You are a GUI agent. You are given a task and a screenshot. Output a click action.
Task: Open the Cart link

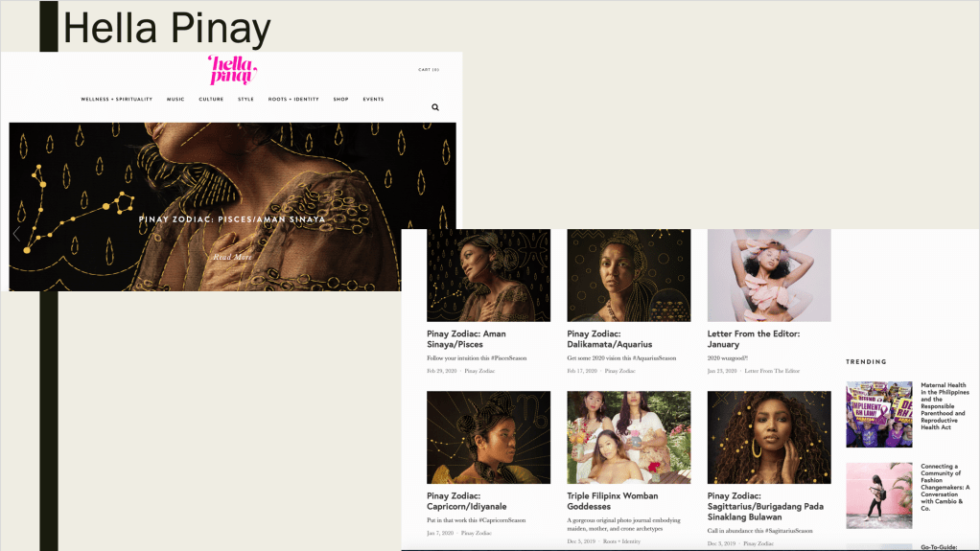pos(429,70)
